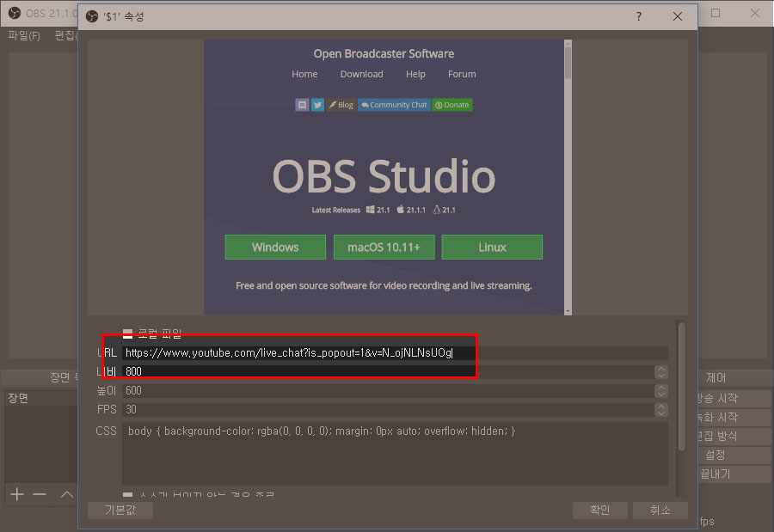This screenshot has width=774, height=532.
Task: Increase the FPS value with the up arrow
Action: [x=661, y=407]
